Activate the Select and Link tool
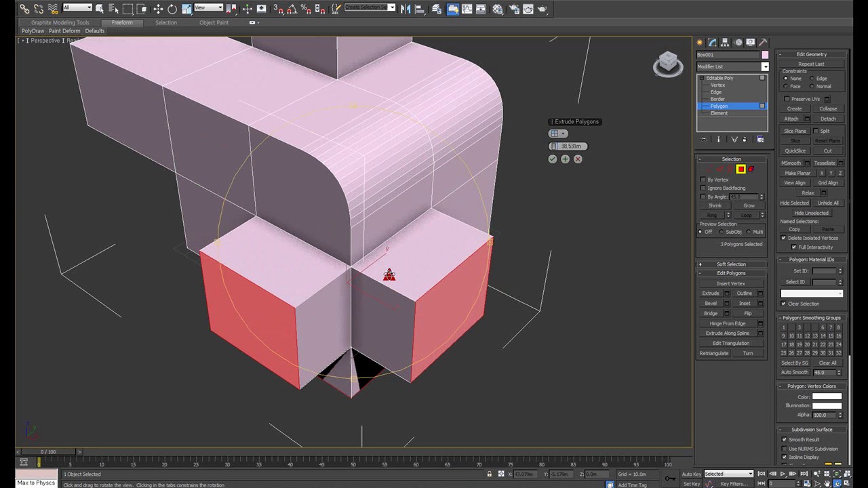The image size is (868, 488). 24,9
